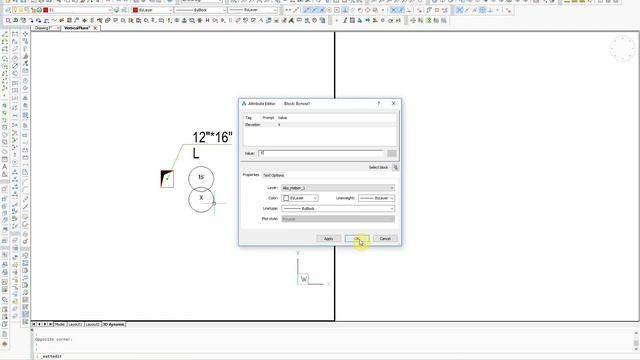Open the toolbar color control showing ByLayer

point(153,10)
